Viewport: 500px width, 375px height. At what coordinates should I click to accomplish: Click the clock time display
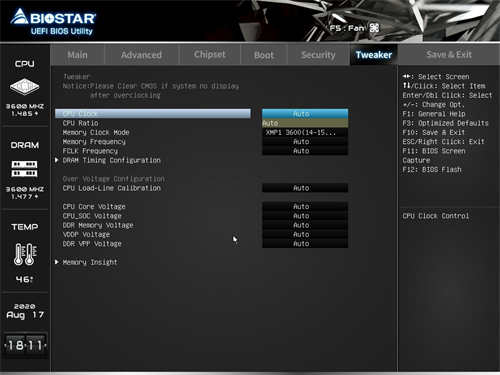pos(25,345)
